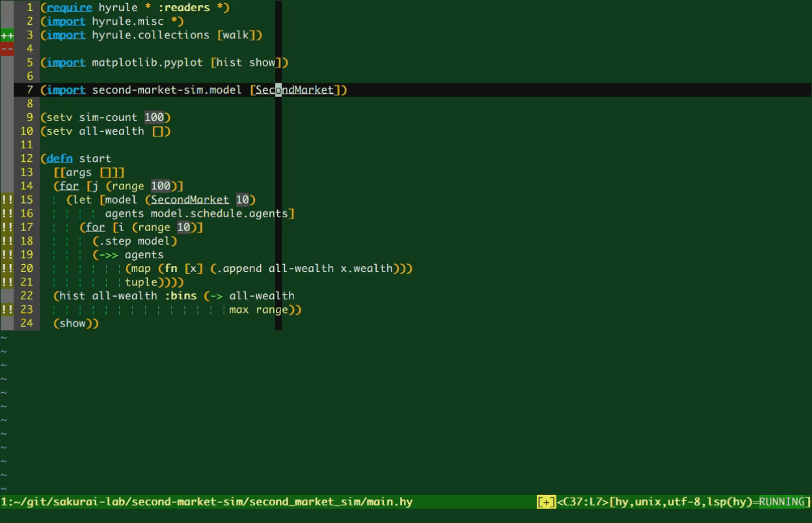Screen dimensions: 812x523
Task: Open the SecondMarket reference on line 7
Action: 294,90
